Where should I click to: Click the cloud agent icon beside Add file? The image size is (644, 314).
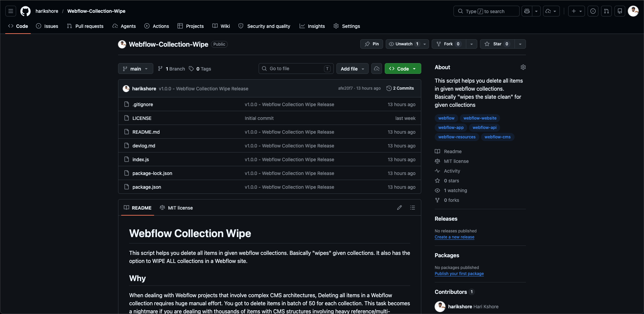(x=377, y=69)
